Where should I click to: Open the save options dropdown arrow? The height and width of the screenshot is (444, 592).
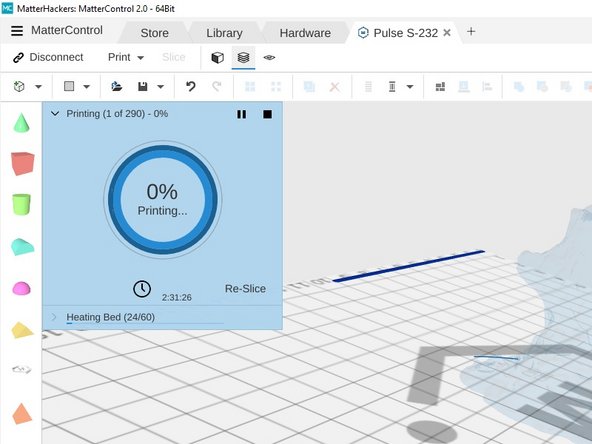[x=160, y=87]
